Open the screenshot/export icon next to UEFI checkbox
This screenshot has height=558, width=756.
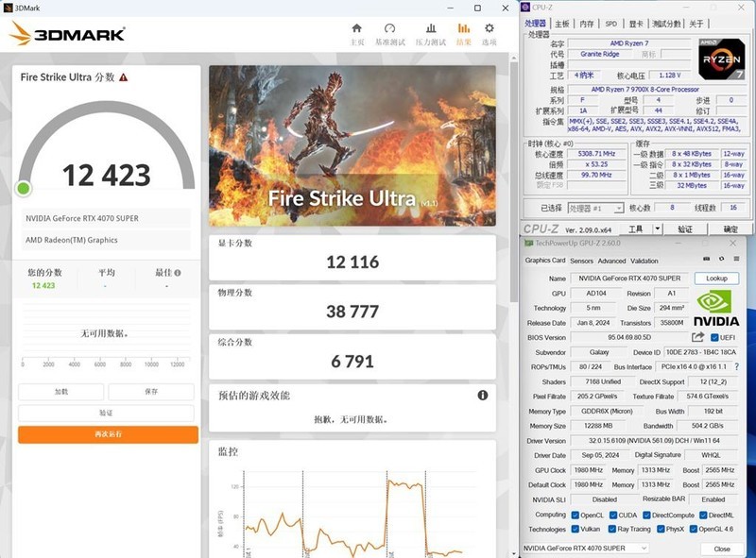(x=696, y=337)
